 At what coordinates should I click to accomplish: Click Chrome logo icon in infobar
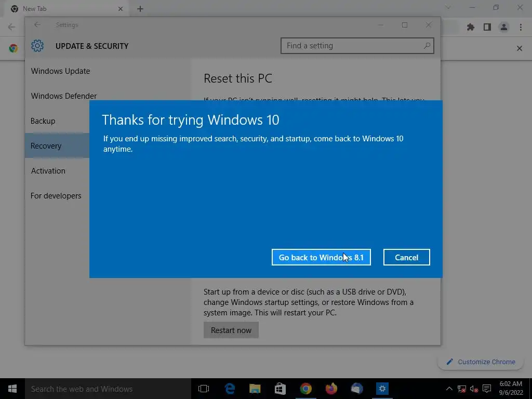(x=14, y=48)
